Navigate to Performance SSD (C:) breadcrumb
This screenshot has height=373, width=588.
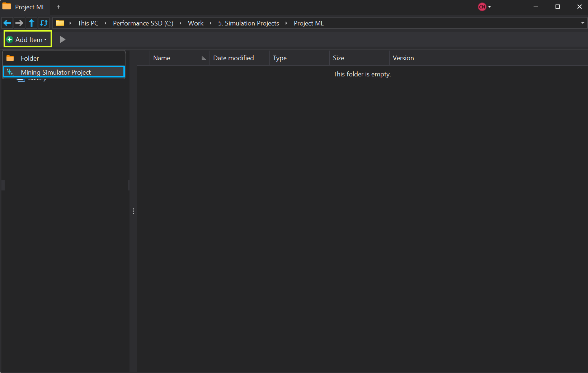[x=143, y=23]
